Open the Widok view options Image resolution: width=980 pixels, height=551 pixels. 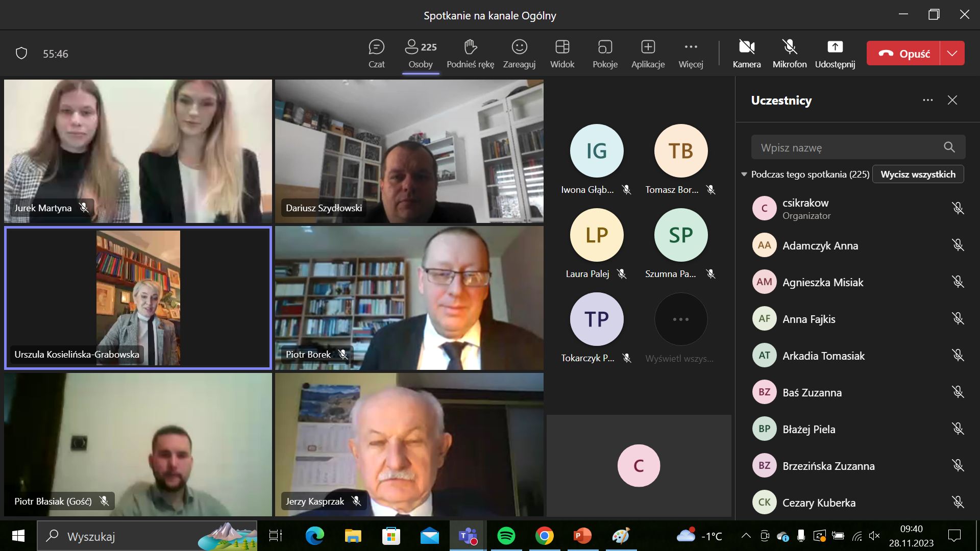click(562, 53)
